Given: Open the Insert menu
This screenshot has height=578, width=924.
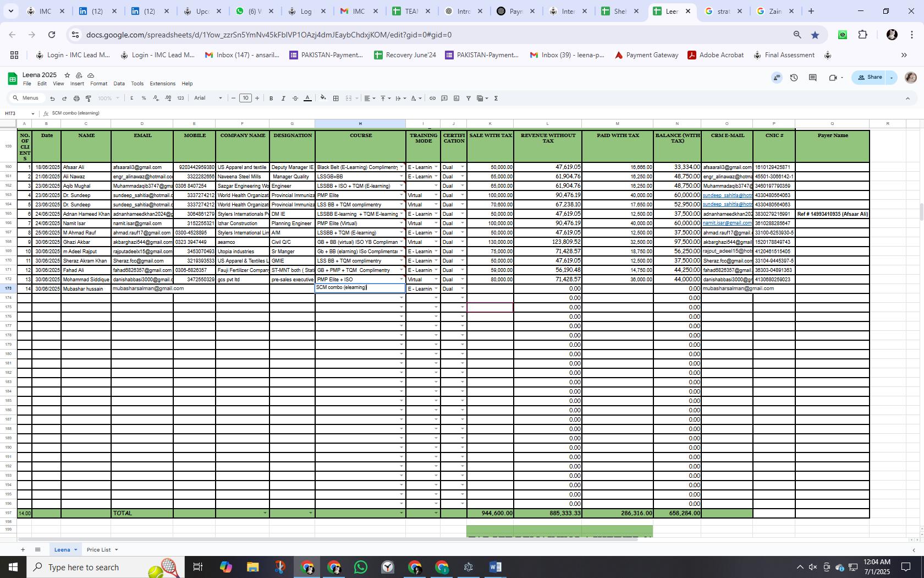Looking at the screenshot, I should 77,84.
